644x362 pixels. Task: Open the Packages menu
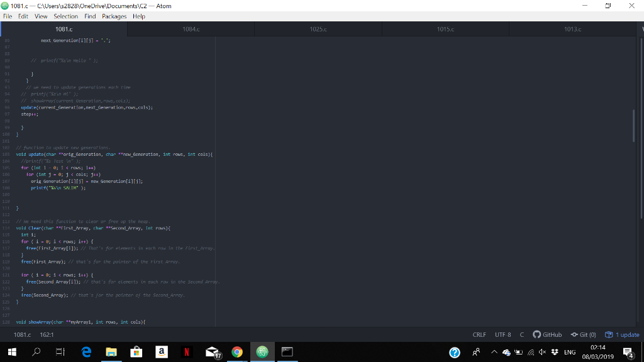click(x=114, y=16)
